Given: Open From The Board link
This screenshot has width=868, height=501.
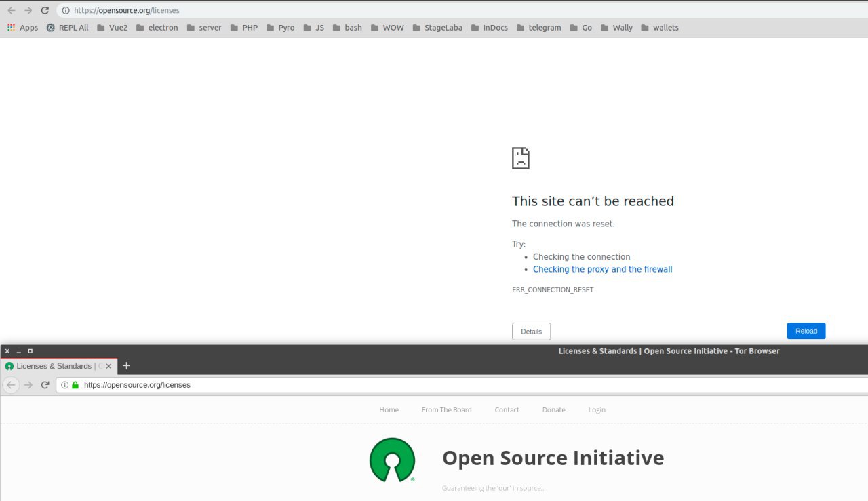Looking at the screenshot, I should tap(446, 409).
